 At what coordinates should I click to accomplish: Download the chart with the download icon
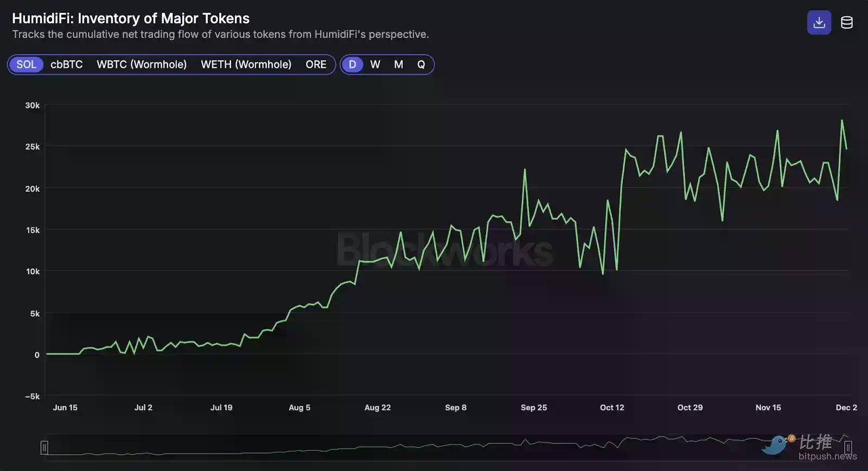[819, 23]
